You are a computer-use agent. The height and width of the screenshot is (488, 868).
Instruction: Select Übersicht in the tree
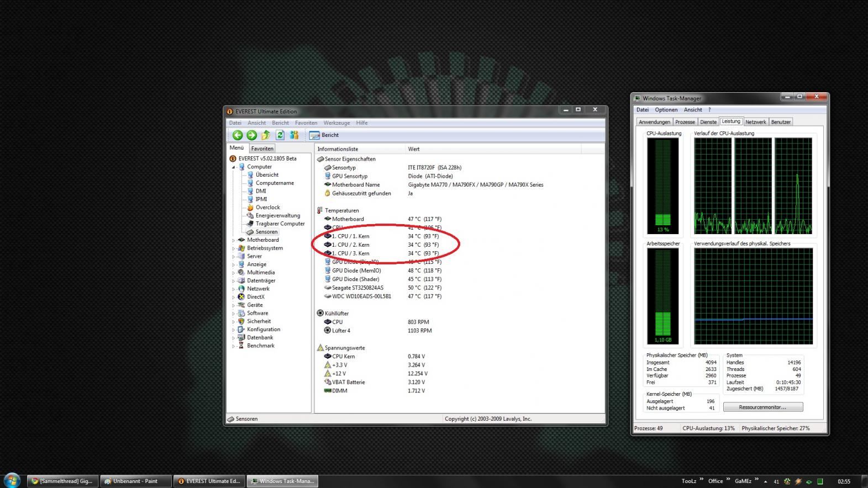pos(267,175)
